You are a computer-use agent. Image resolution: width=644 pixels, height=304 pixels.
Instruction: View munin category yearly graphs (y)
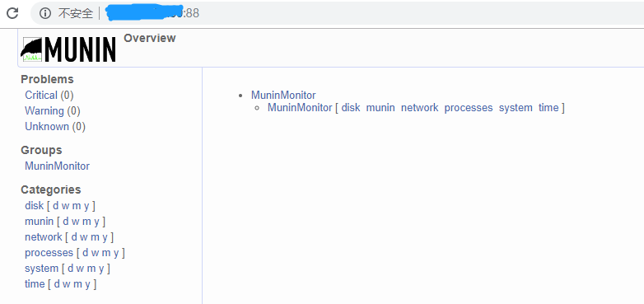pos(96,222)
